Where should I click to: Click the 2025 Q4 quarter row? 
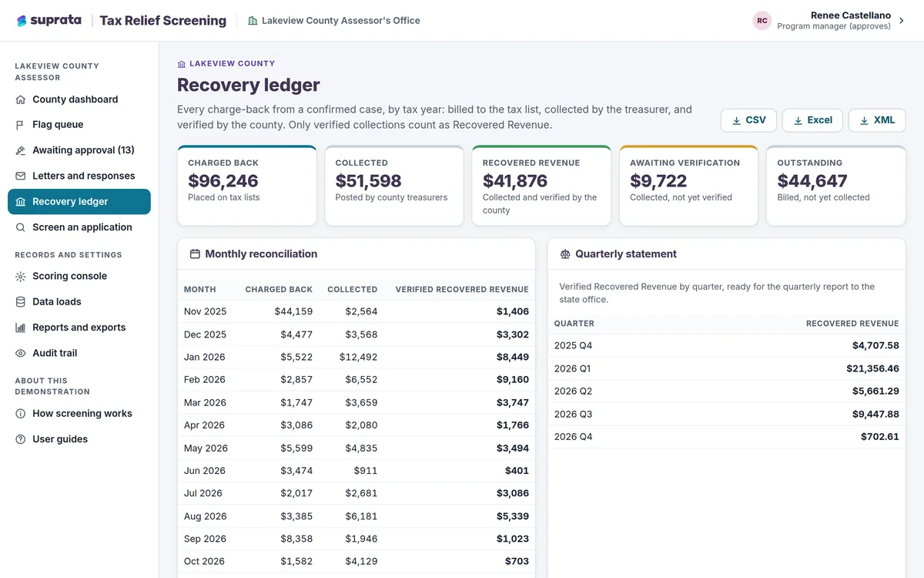(727, 346)
